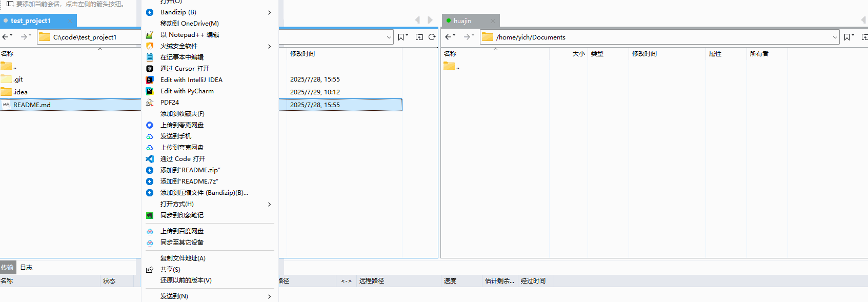This screenshot has height=302, width=868.
Task: Click the IntelliJ IDEA icon
Action: tap(150, 80)
